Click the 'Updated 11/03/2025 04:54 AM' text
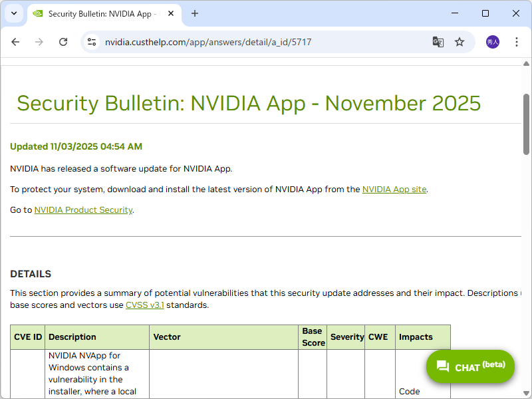532x399 pixels. pyautogui.click(x=76, y=146)
